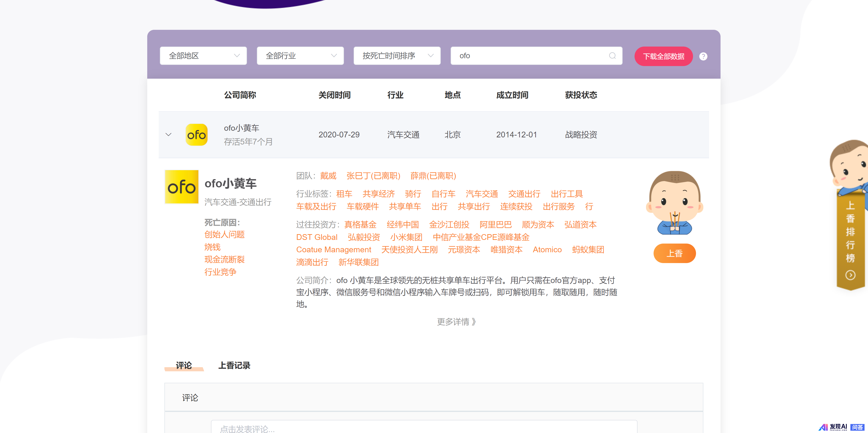Open investor 经纬中国
Viewport: 868px width, 433px height.
click(x=403, y=225)
